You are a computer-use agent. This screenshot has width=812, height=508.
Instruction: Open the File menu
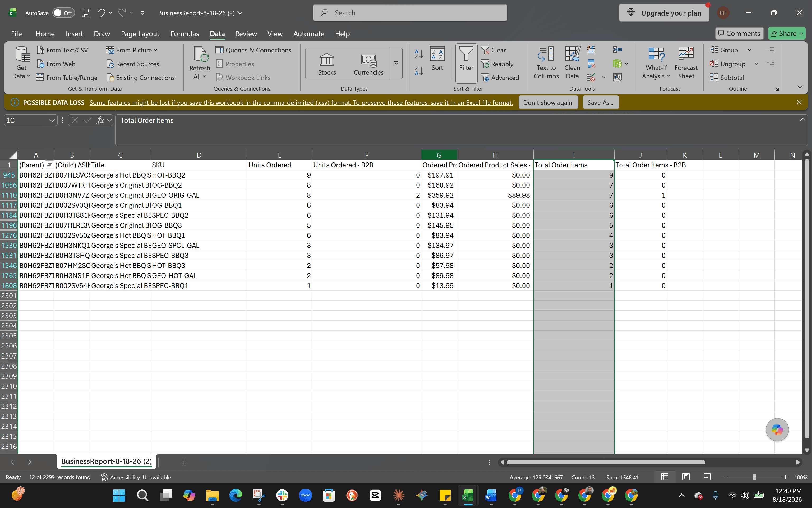click(16, 34)
